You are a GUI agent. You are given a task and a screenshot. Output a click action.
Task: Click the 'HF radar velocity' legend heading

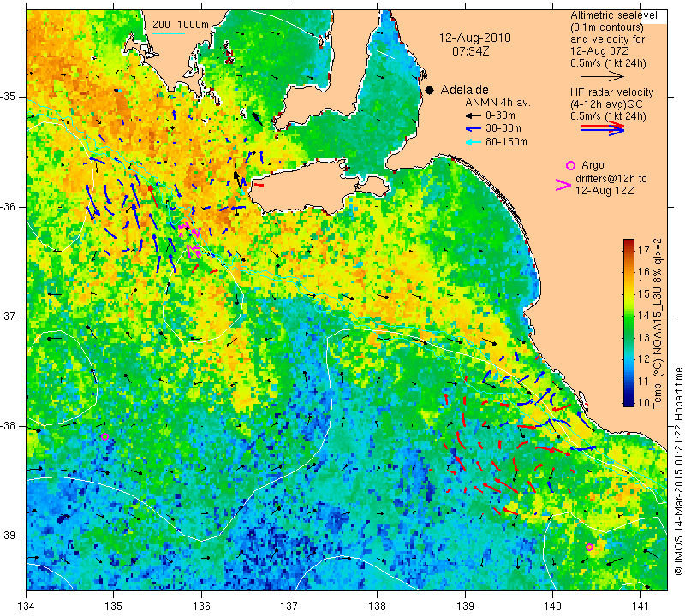[611, 92]
